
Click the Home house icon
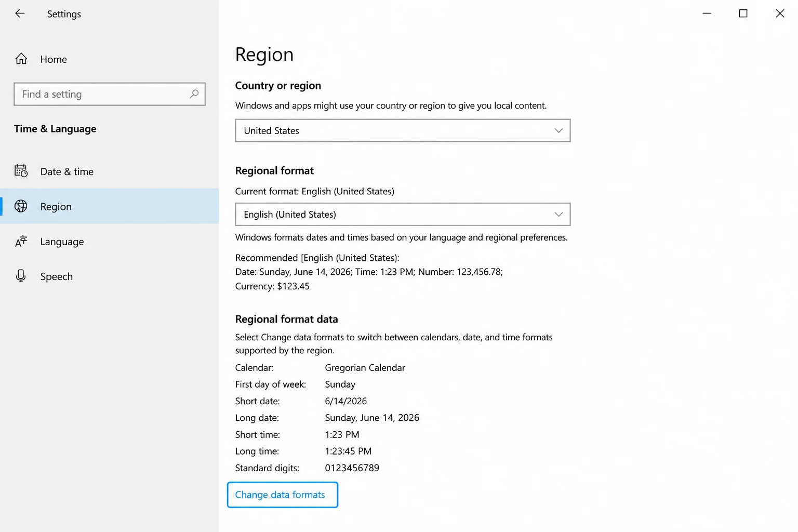(x=21, y=59)
